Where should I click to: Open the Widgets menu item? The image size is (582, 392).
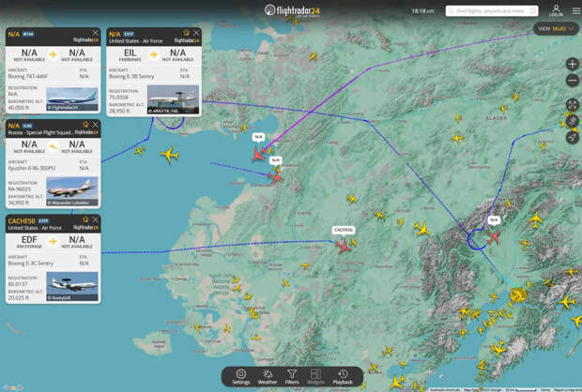point(316,376)
